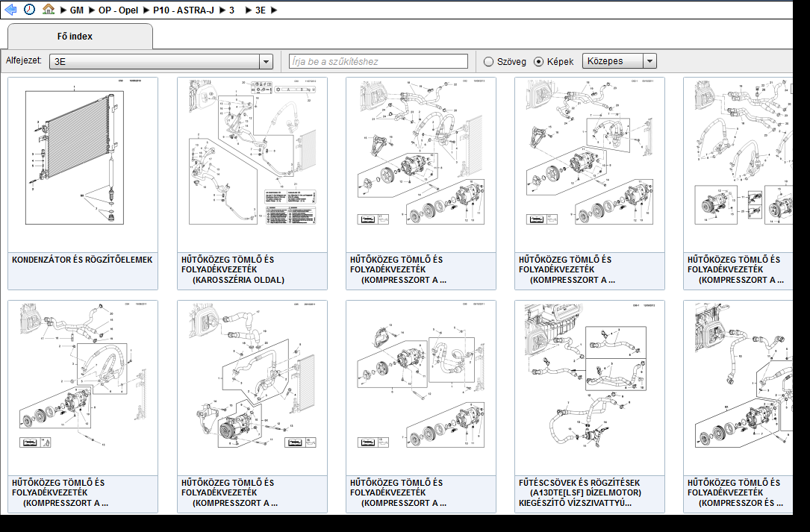Select the Képek radio button
This screenshot has width=810, height=532.
[x=539, y=61]
